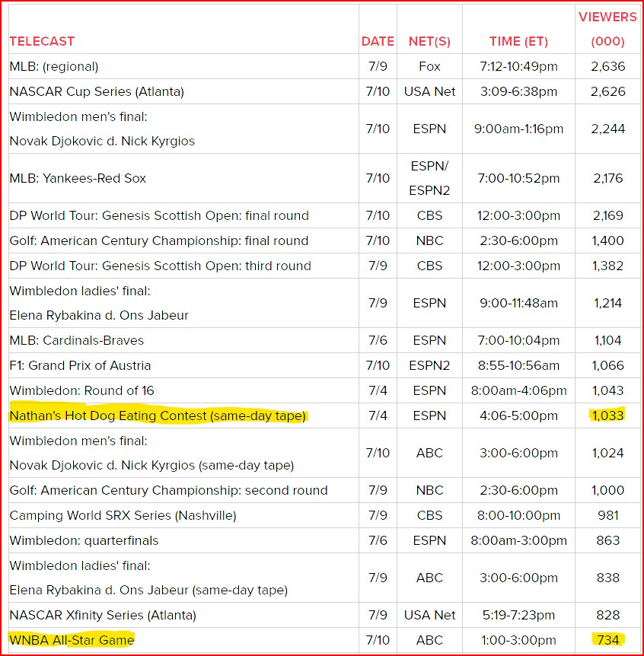Click the viewers value 828

click(x=607, y=615)
